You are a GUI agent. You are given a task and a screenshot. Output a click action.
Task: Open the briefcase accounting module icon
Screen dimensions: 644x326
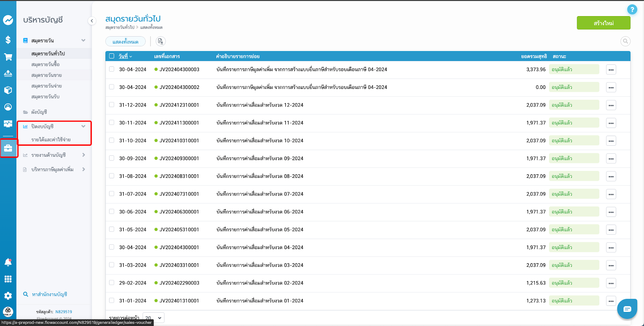point(8,148)
